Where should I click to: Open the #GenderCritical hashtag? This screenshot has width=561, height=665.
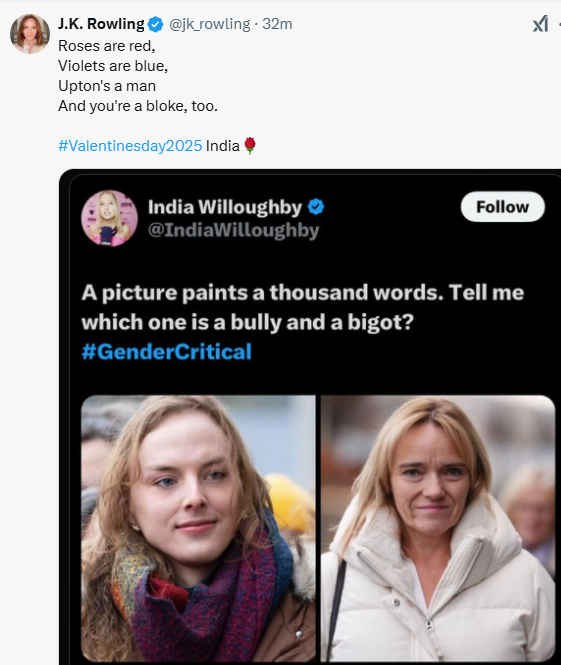click(167, 352)
